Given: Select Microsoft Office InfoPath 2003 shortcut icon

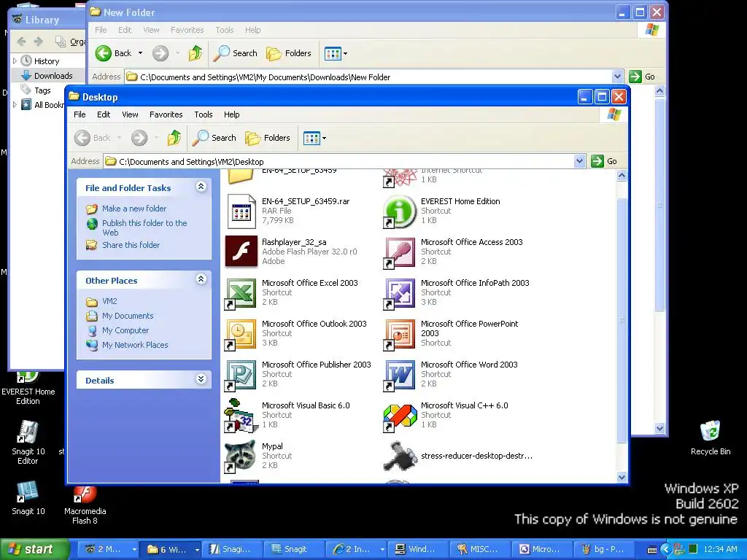Looking at the screenshot, I should (400, 293).
